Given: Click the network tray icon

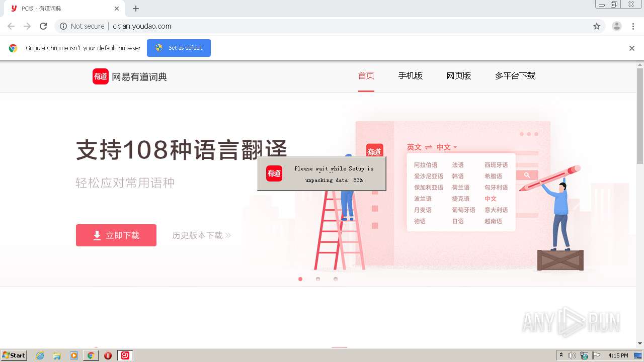Looking at the screenshot, I should point(584,355).
